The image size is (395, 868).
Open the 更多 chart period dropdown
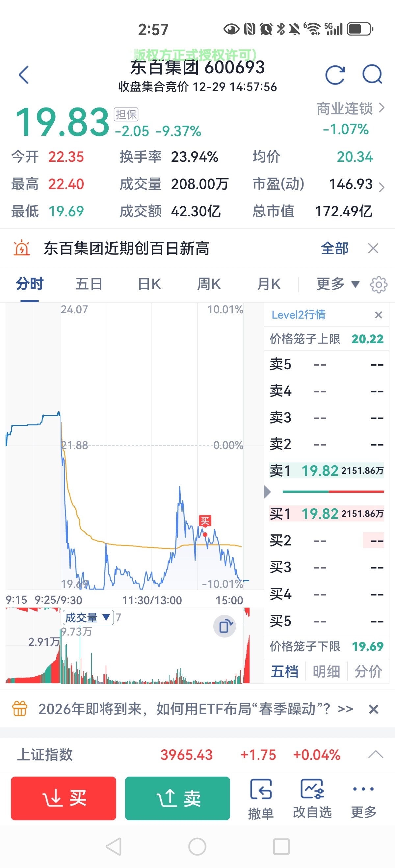point(338,284)
